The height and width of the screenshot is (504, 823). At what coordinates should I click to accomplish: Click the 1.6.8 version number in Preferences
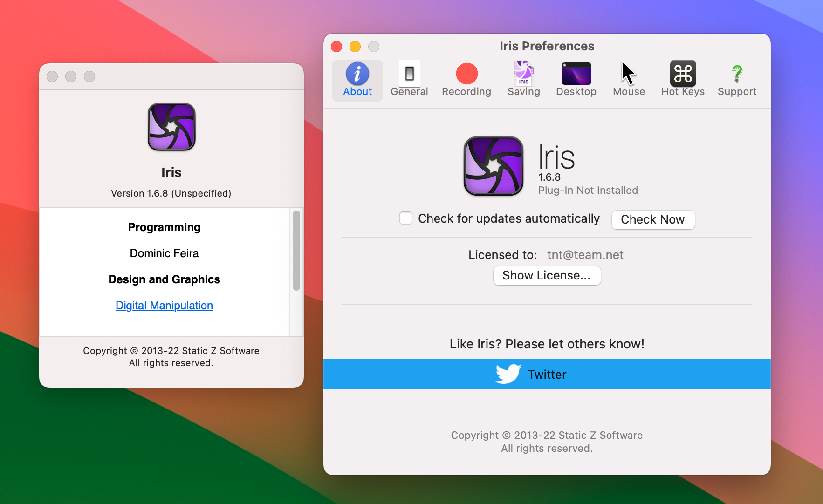pos(549,177)
